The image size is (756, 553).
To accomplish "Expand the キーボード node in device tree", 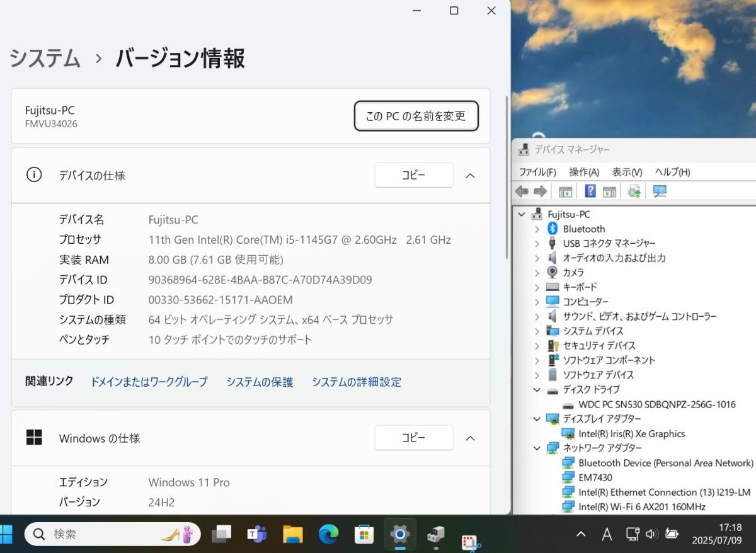I will pos(537,287).
